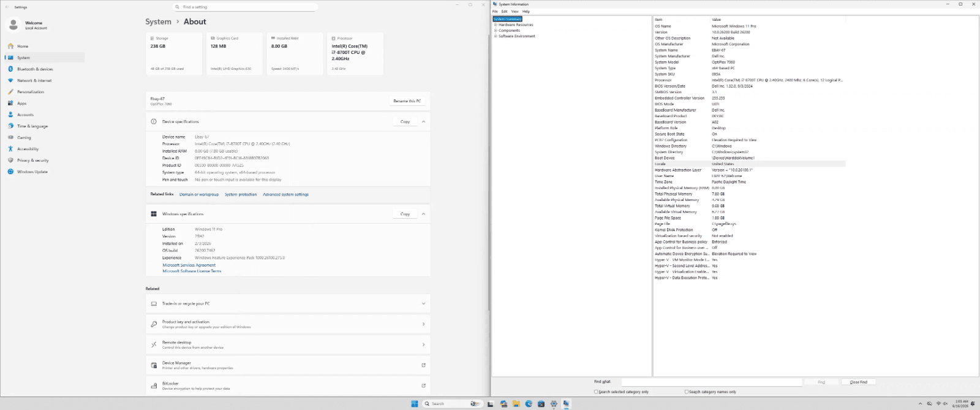
Task: Click the Windows Start button on taskbar
Action: click(415, 404)
